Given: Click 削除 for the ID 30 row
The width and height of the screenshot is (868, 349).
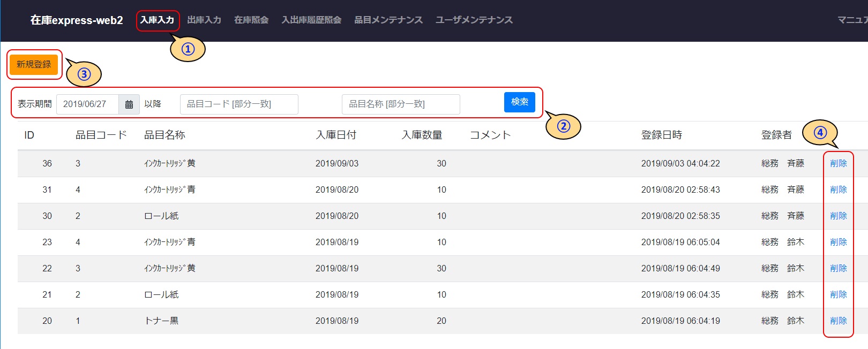Looking at the screenshot, I should tap(838, 216).
